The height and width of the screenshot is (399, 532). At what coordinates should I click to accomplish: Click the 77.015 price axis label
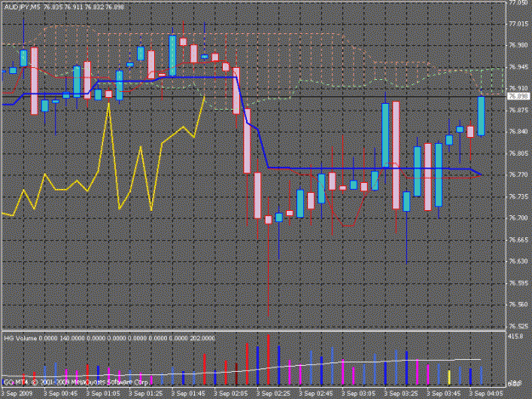pyautogui.click(x=518, y=24)
